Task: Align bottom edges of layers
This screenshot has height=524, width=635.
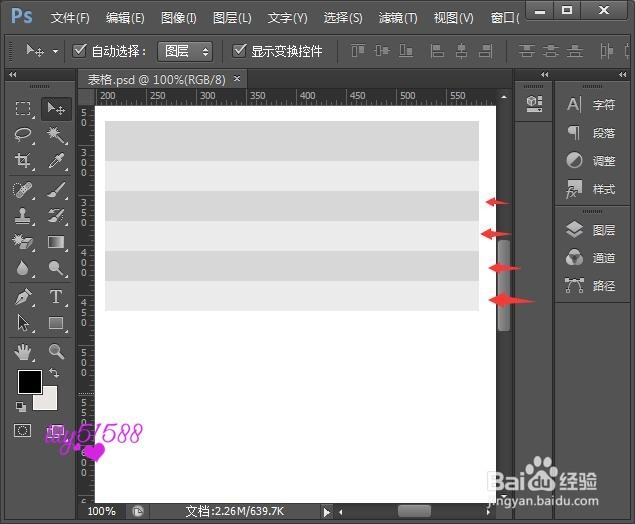Action: tap(406, 51)
